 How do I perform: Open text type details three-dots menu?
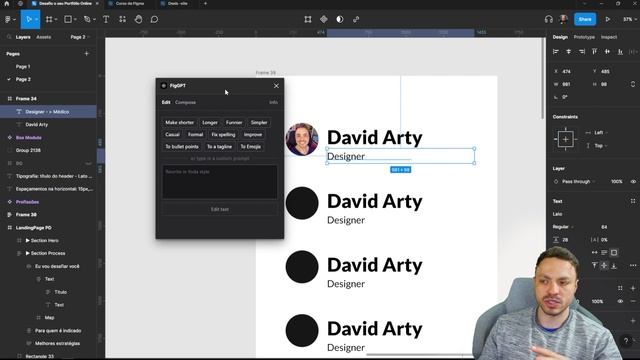633,265
